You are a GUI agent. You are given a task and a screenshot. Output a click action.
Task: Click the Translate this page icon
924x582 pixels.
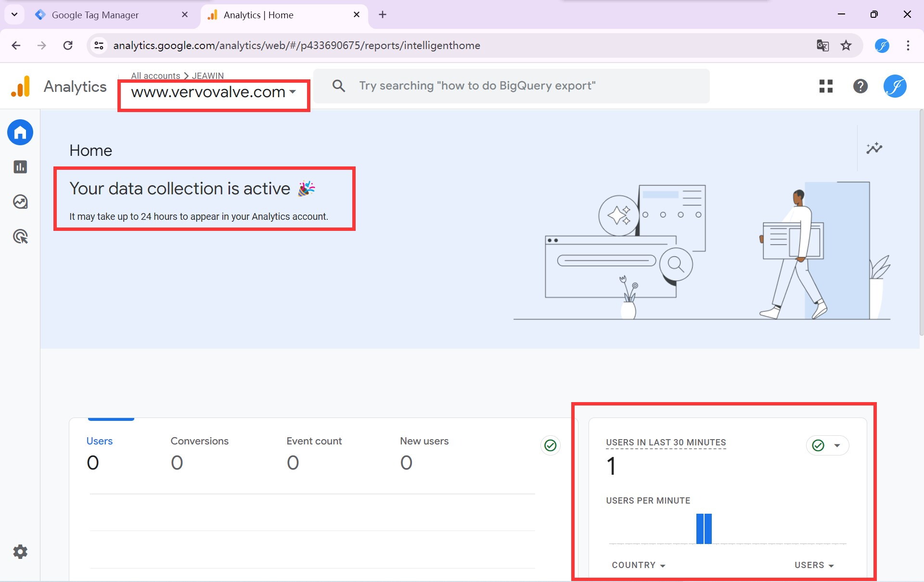(x=822, y=45)
